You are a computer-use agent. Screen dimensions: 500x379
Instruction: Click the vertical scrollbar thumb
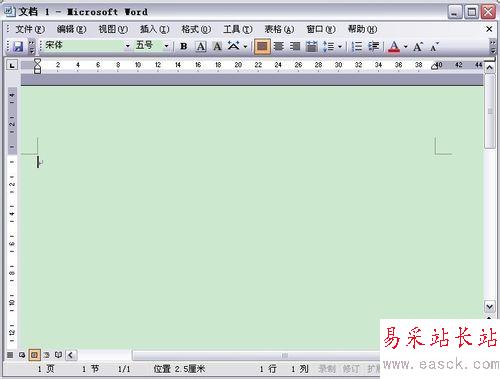(x=490, y=111)
